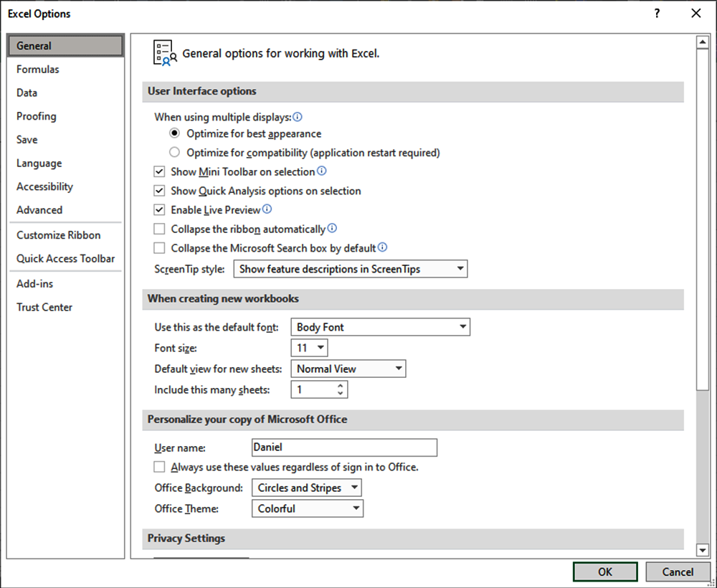Viewport: 717px width, 588px height.
Task: Select Optimize for compatibility radio button
Action: click(174, 153)
